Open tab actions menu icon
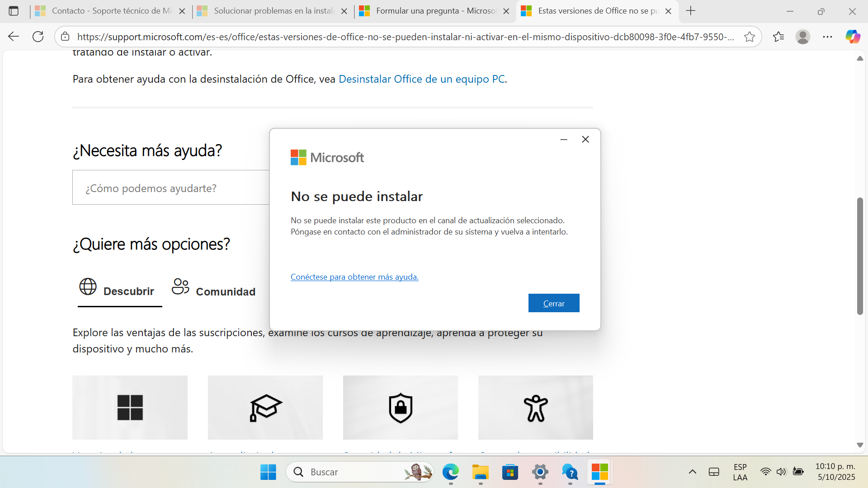868x488 pixels. 14,11
